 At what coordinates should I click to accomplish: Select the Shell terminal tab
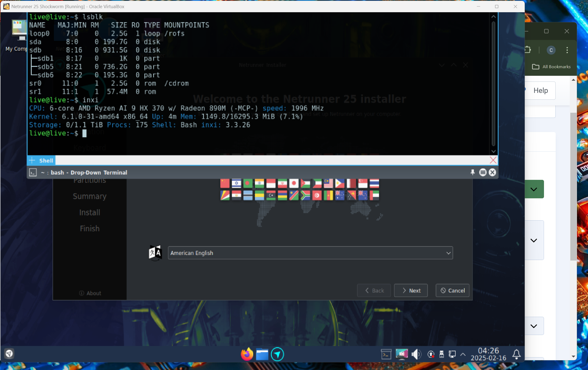[x=46, y=160]
